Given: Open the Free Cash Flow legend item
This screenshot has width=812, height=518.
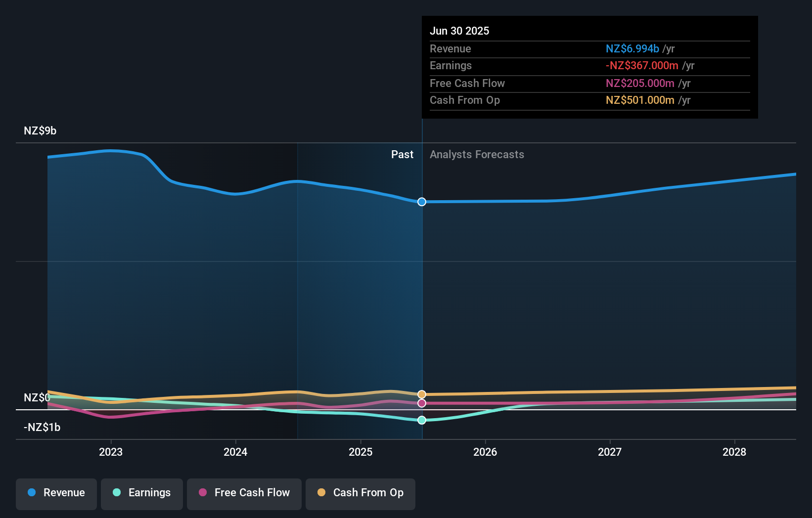Looking at the screenshot, I should coord(244,493).
